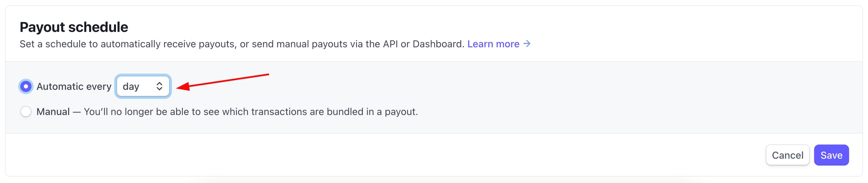Click the manual payout warning description

click(x=251, y=111)
